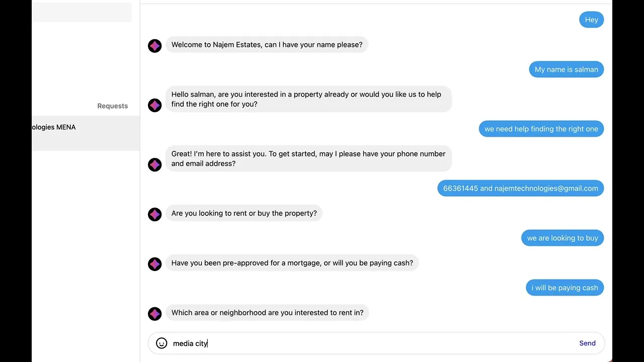Viewport: 644px width, 362px height.
Task: Click 'i will be paying cash' bubble
Action: tap(565, 288)
